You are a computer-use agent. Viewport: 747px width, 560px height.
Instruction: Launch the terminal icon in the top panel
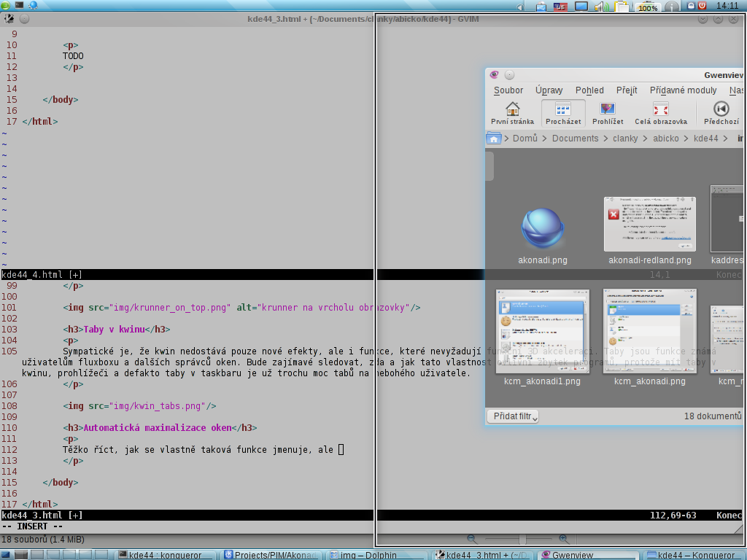(19, 5)
